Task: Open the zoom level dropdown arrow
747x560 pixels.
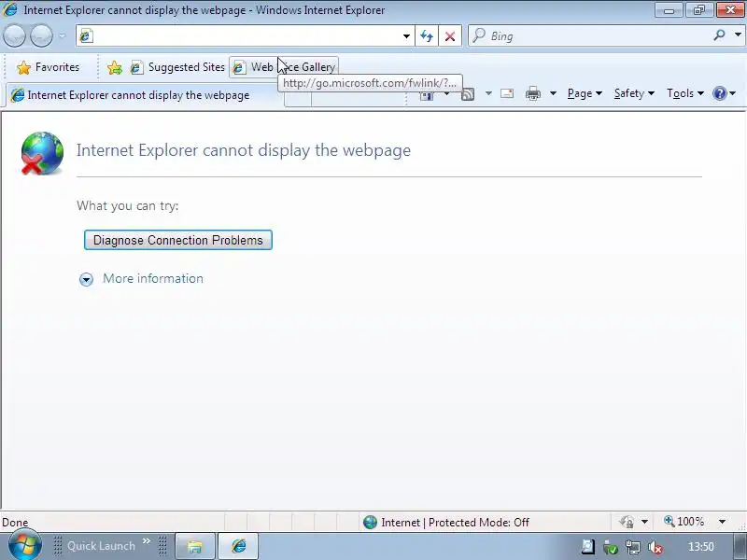Action: pos(722,522)
